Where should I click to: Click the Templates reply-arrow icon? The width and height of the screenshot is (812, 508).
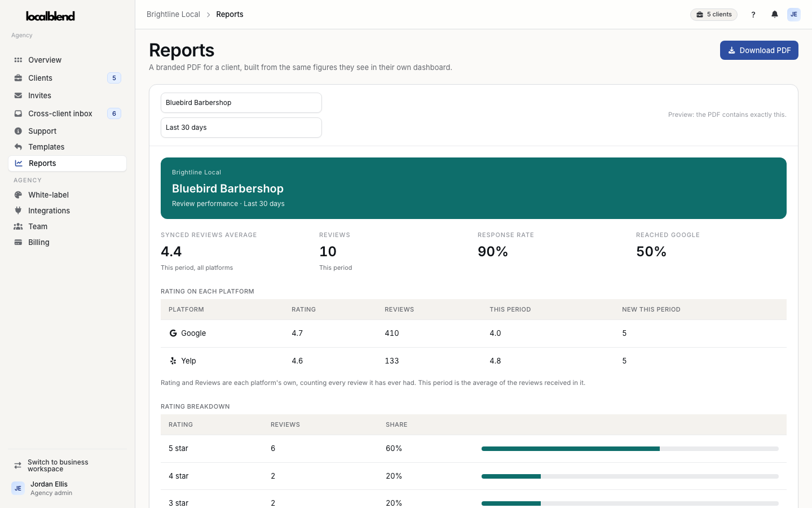click(18, 147)
